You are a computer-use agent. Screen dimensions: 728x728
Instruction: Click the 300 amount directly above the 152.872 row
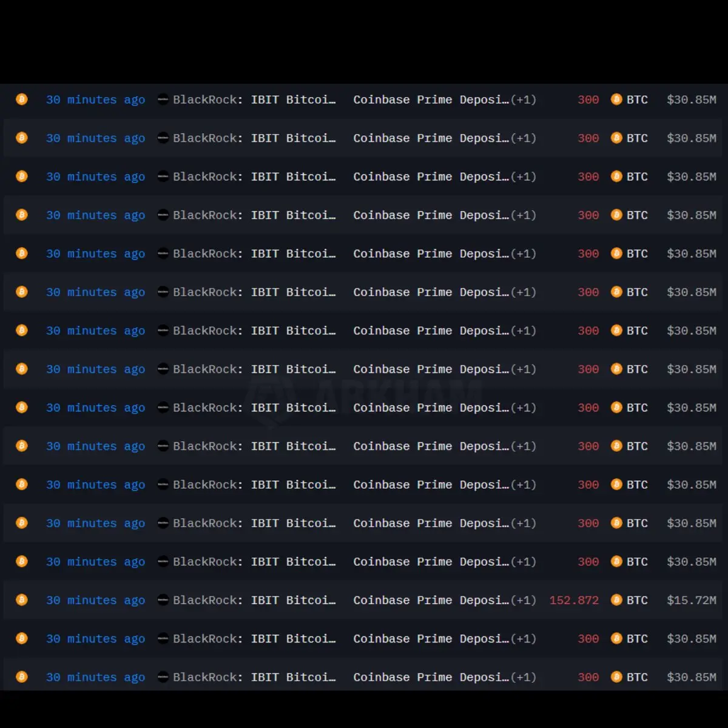(x=588, y=562)
